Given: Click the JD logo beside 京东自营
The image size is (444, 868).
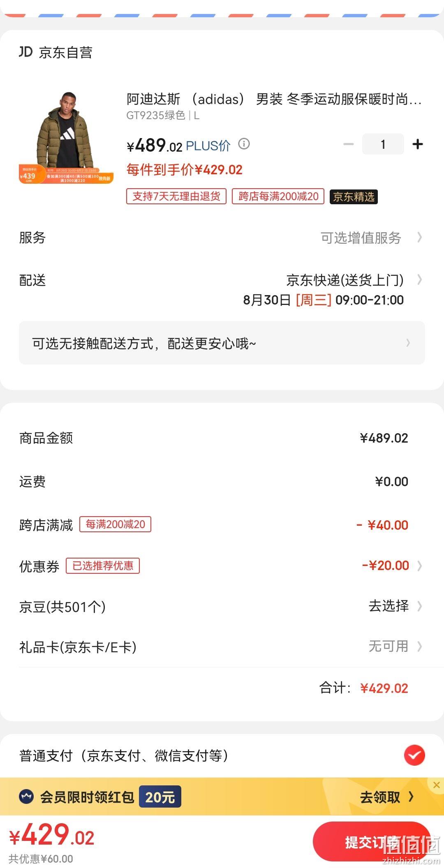Looking at the screenshot, I should tap(25, 52).
